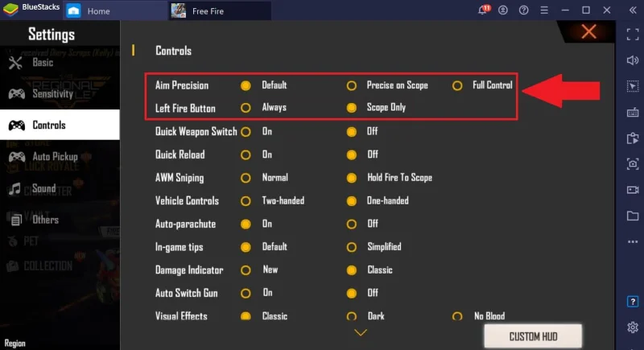Set Damage Indicator to New
The width and height of the screenshot is (644, 350).
click(x=246, y=270)
